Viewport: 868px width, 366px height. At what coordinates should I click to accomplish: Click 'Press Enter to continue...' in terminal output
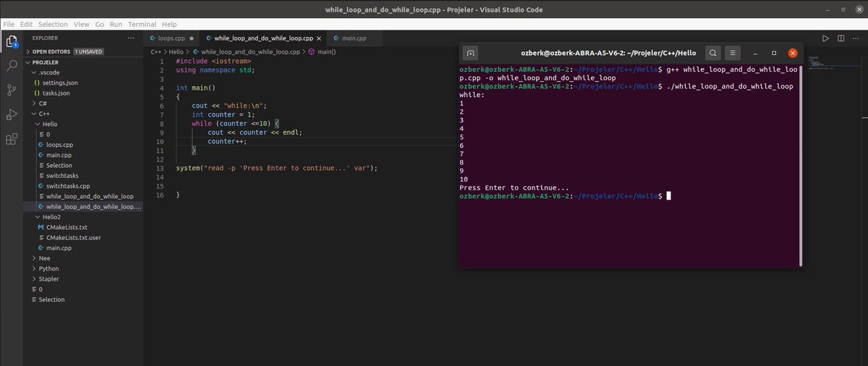(514, 187)
